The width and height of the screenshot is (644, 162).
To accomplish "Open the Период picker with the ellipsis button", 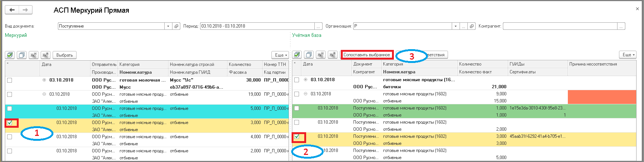I will [x=318, y=26].
